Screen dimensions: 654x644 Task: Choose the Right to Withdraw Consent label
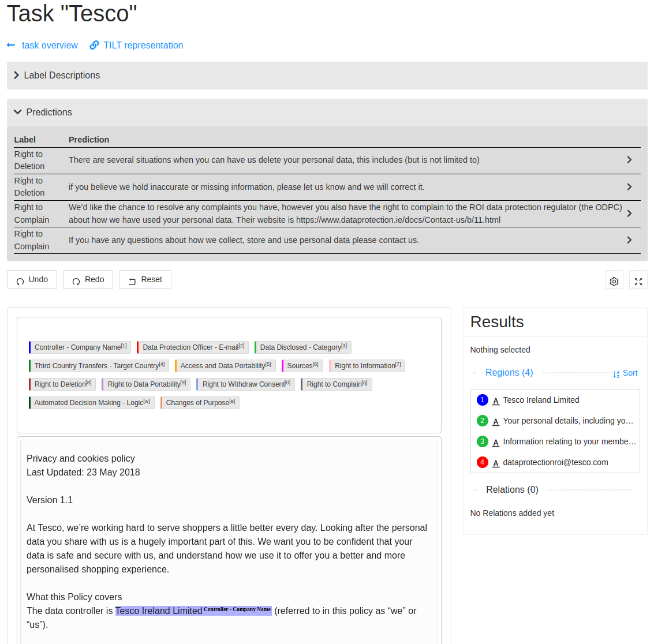tap(246, 384)
